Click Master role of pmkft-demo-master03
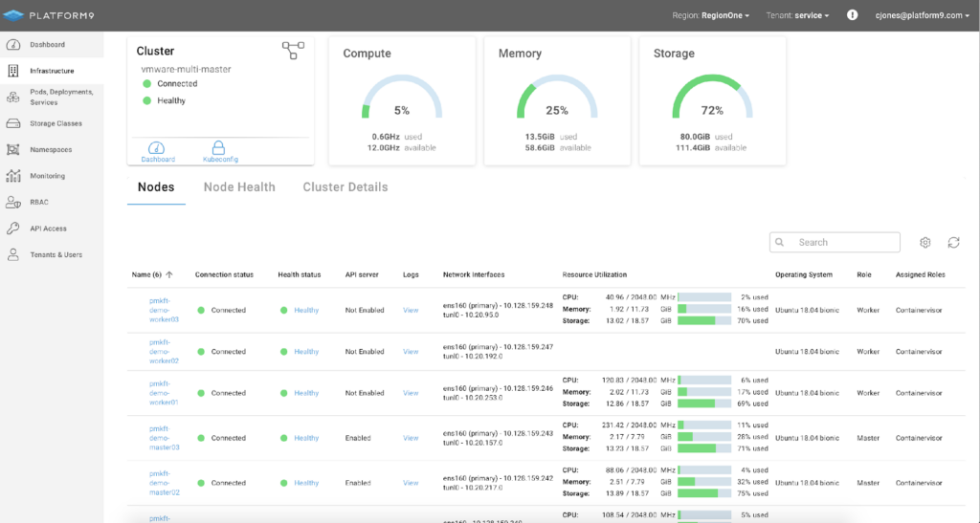 [x=868, y=438]
